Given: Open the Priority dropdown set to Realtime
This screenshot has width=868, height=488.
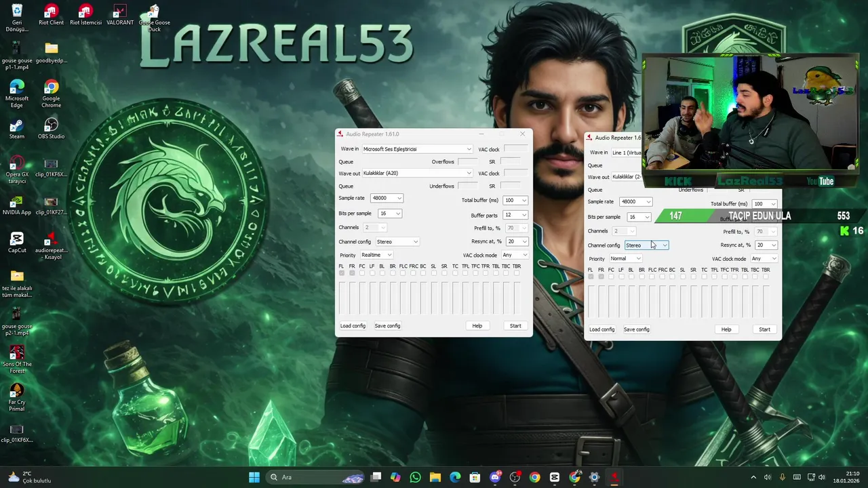Looking at the screenshot, I should tap(376, 255).
